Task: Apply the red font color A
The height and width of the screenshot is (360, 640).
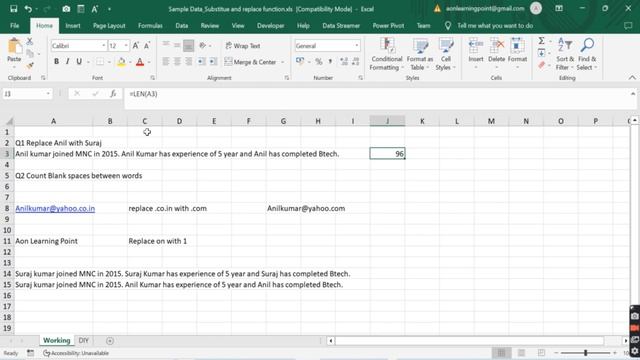Action: pyautogui.click(x=140, y=62)
